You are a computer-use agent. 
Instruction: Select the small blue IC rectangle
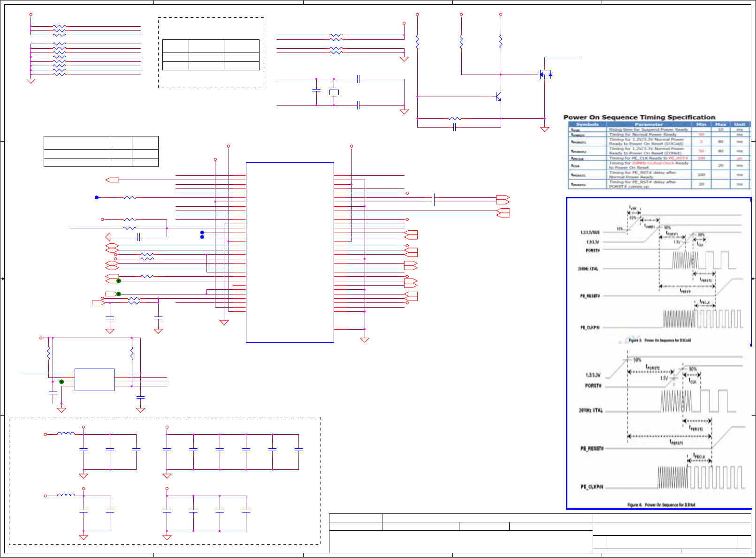pyautogui.click(x=94, y=379)
